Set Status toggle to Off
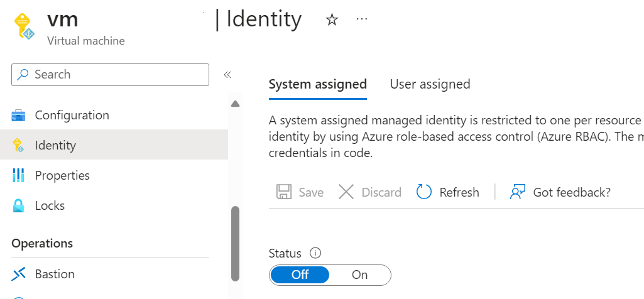 [300, 275]
